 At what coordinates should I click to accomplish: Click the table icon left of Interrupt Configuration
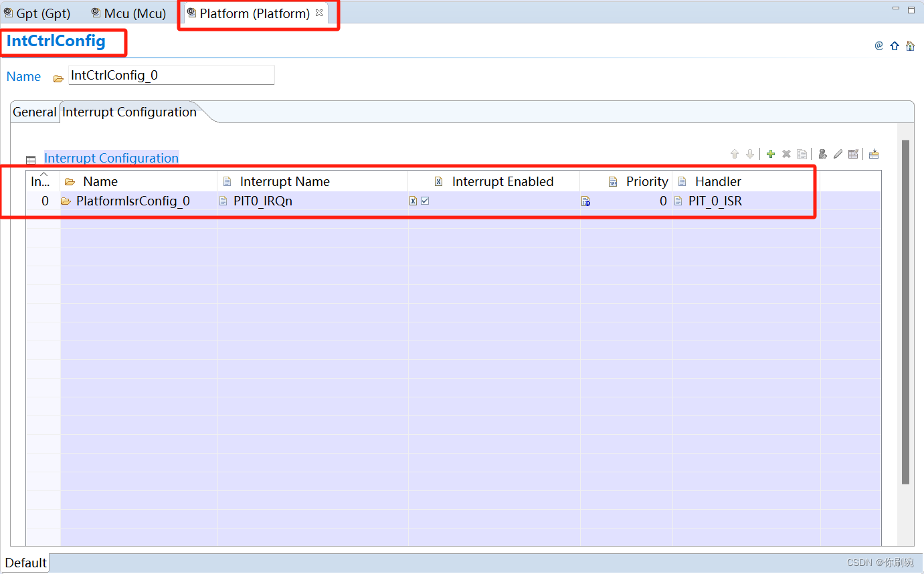point(31,160)
